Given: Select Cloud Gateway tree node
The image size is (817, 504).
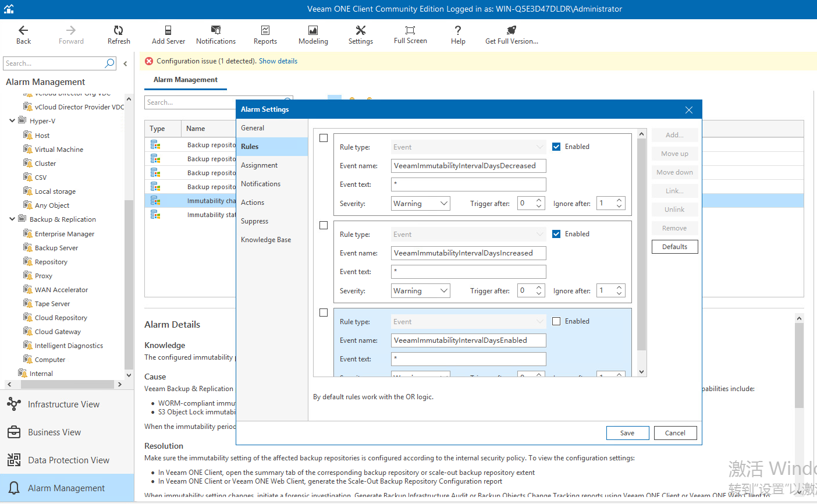Looking at the screenshot, I should [58, 332].
